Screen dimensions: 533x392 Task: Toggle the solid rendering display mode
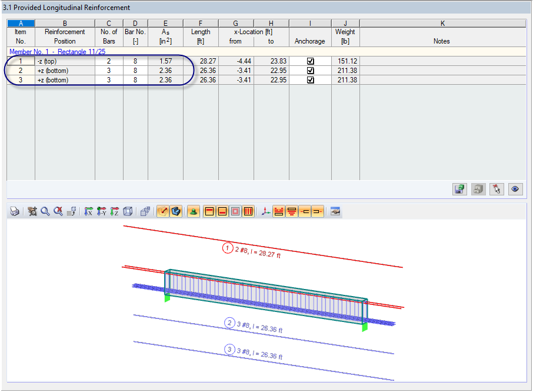(x=176, y=211)
